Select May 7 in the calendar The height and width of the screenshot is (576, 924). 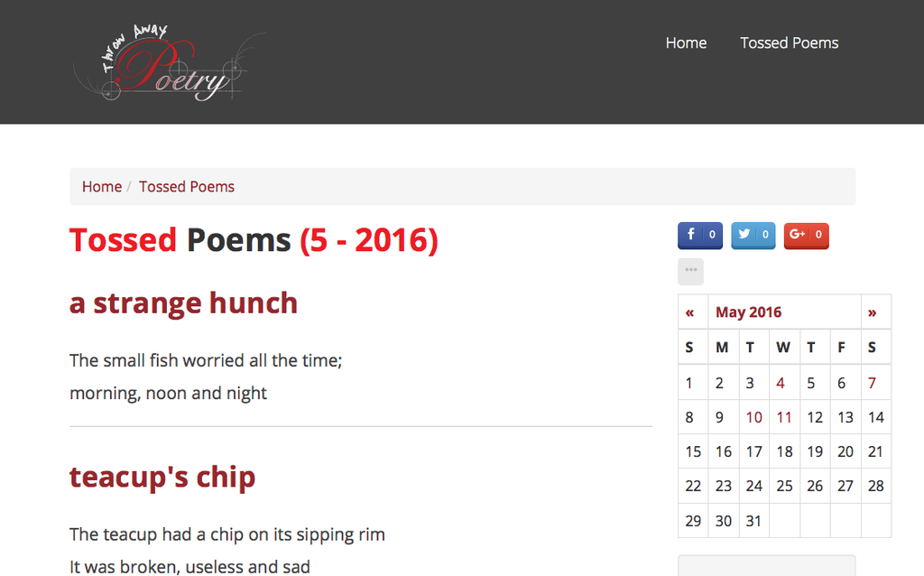873,383
